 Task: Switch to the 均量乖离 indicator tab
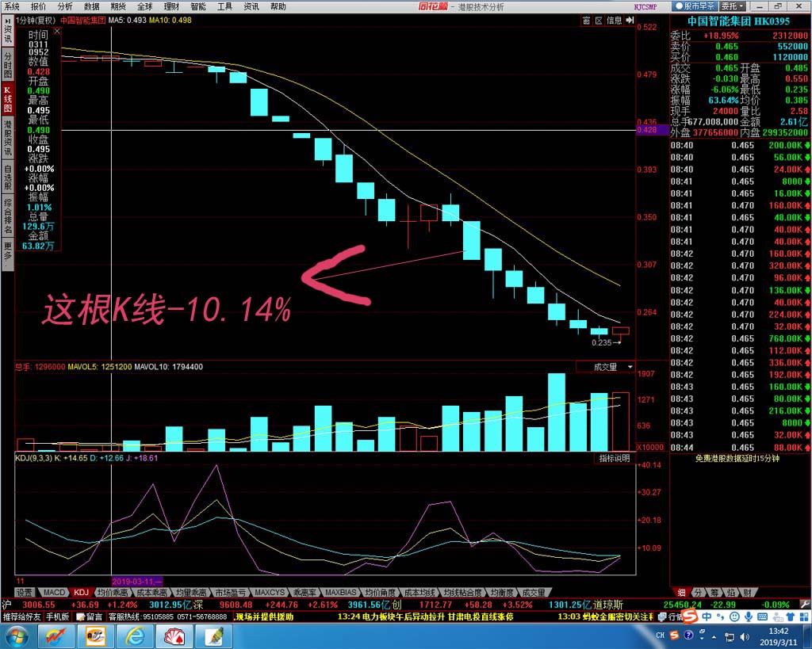pos(191,592)
